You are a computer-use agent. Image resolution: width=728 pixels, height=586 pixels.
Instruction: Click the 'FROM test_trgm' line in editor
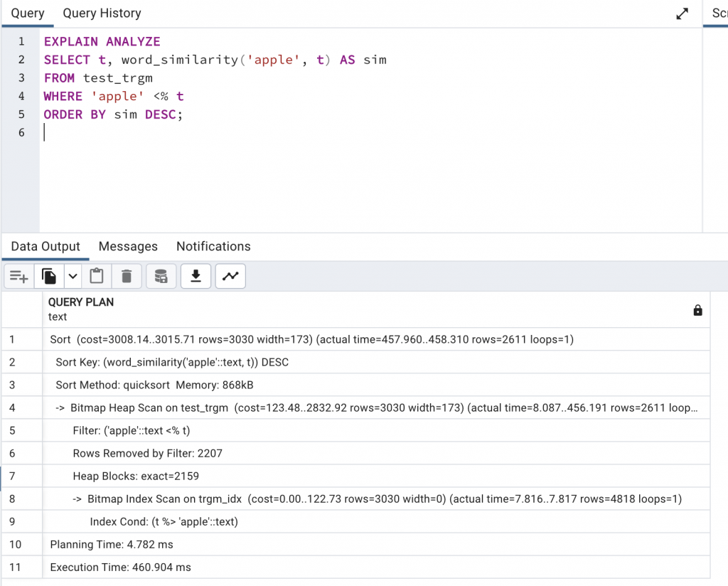(98, 78)
